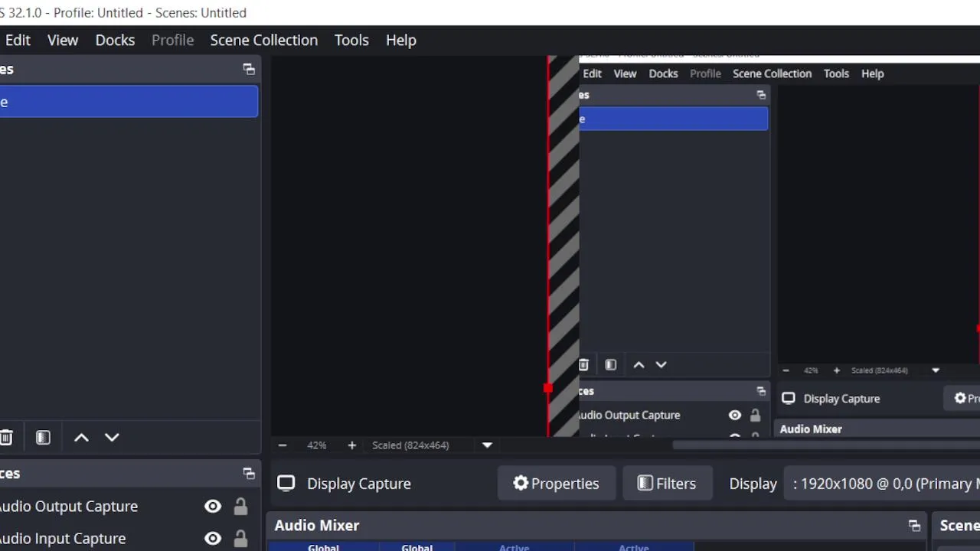Click the preview horizontal scrollbar

point(826,445)
